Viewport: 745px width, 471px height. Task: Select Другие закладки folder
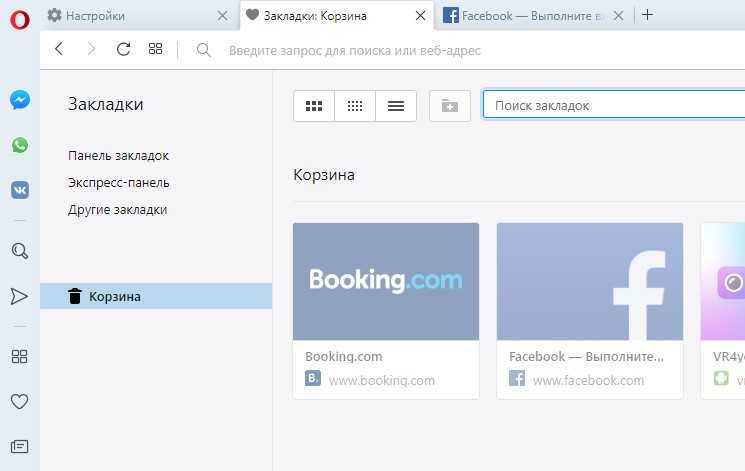[117, 210]
